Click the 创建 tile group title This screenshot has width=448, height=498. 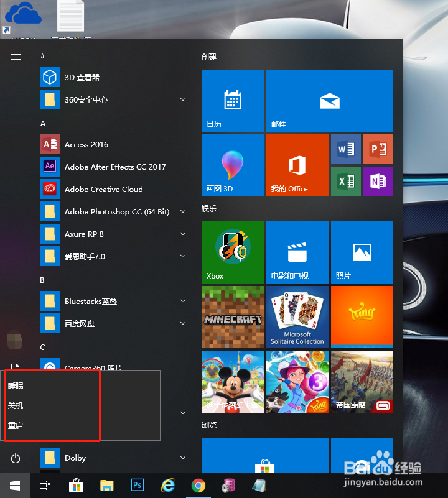coord(209,57)
